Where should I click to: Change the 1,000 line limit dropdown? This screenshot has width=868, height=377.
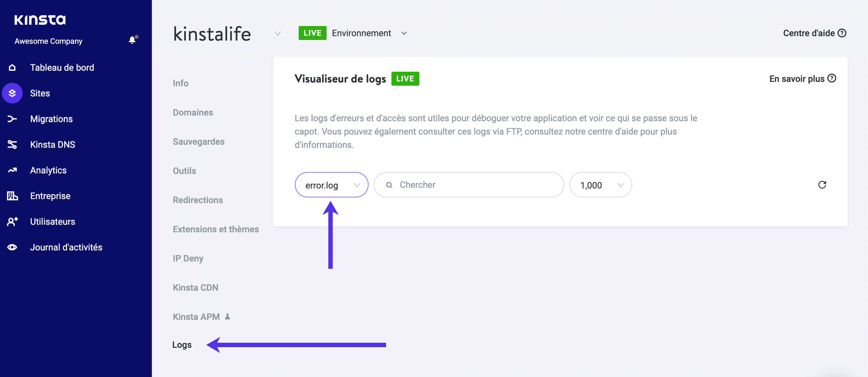[600, 185]
